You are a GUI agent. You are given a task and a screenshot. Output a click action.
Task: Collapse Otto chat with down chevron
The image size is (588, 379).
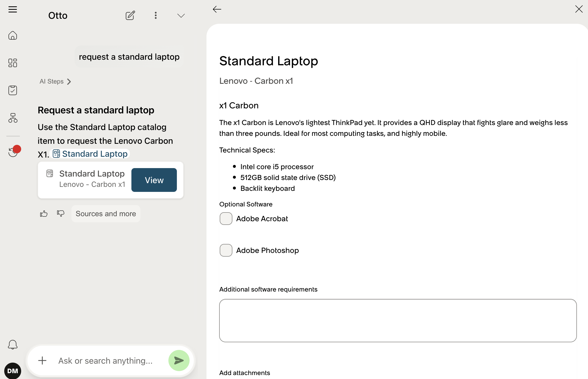pyautogui.click(x=181, y=16)
